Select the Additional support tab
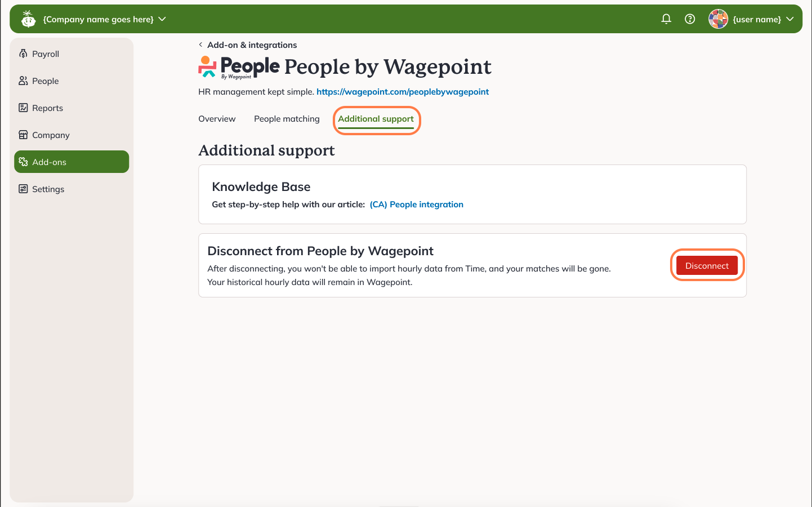812x507 pixels. click(x=376, y=119)
